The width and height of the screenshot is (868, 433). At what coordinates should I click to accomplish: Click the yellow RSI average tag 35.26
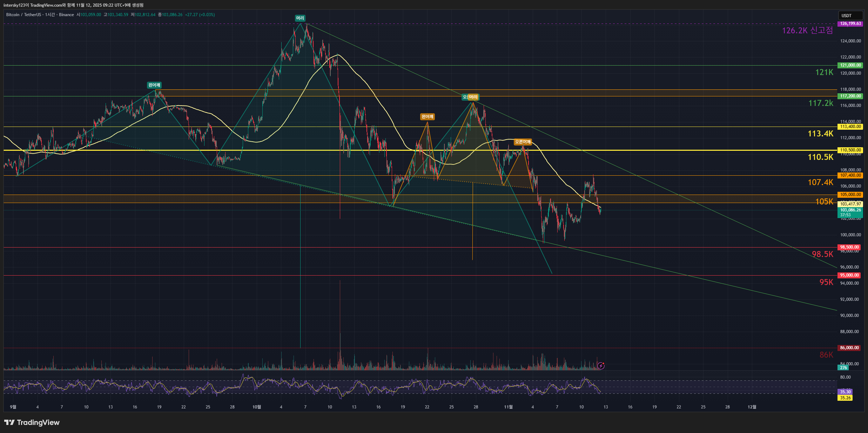coord(845,398)
